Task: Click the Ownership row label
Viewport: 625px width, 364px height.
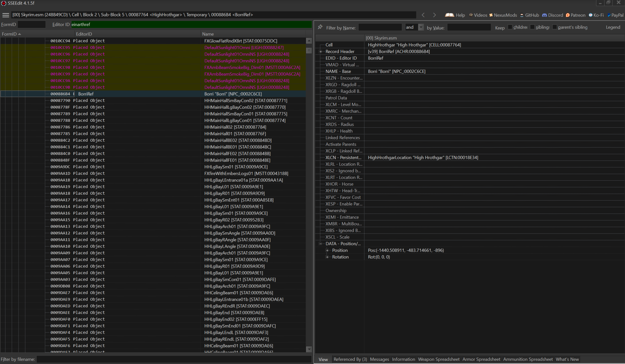Action: tap(336, 211)
